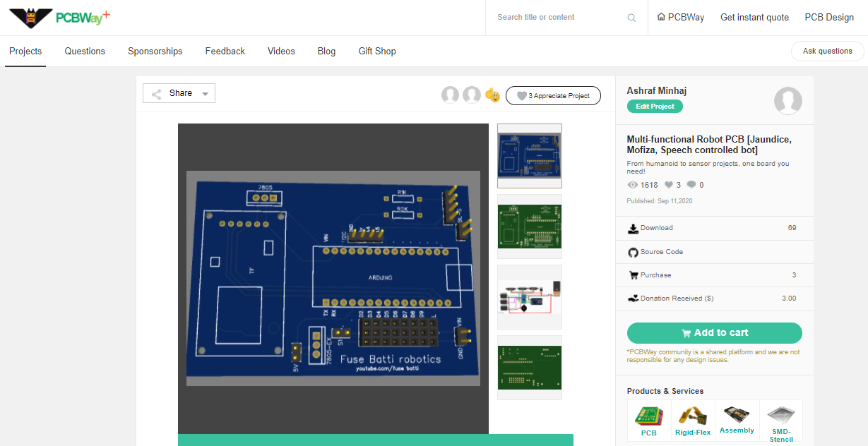Click the Purchase shopping cart icon
868x446 pixels.
633,275
